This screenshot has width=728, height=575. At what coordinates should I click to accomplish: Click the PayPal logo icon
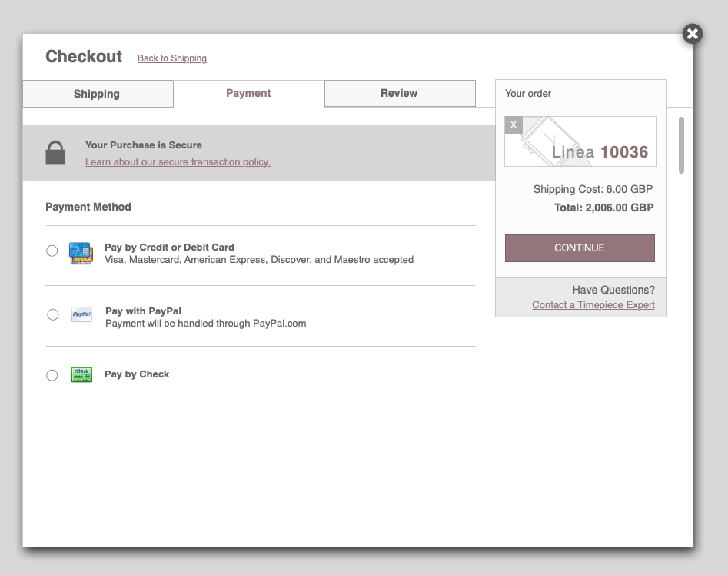pos(81,314)
